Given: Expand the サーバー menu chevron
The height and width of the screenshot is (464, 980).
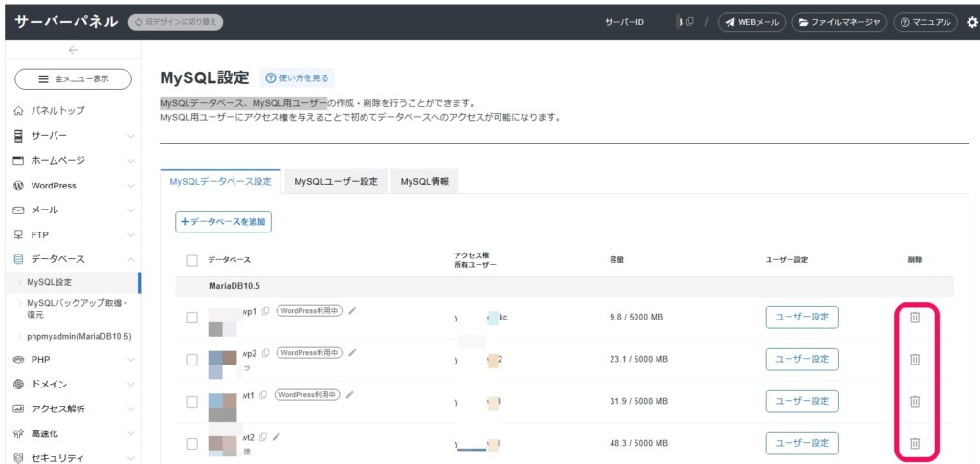Looking at the screenshot, I should point(130,136).
